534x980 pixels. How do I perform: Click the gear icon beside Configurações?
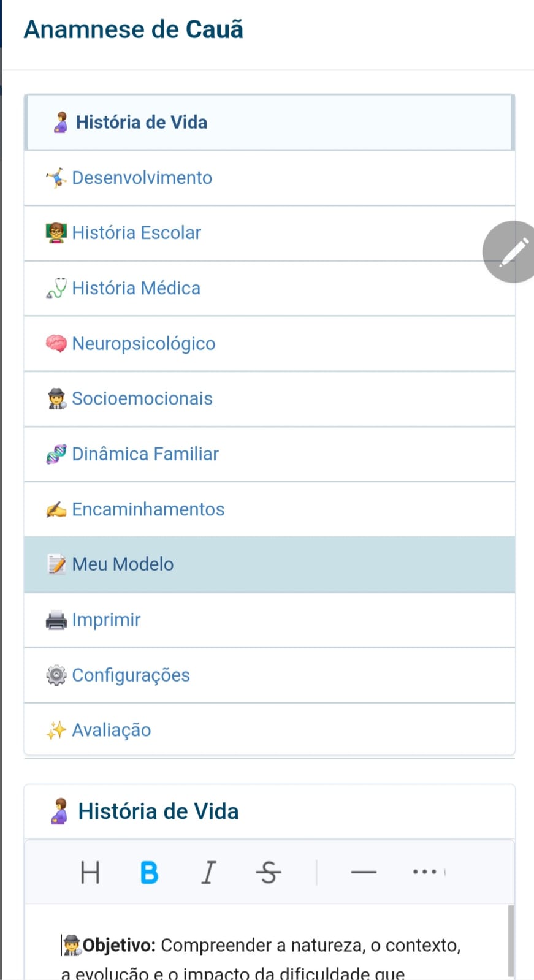click(x=56, y=675)
